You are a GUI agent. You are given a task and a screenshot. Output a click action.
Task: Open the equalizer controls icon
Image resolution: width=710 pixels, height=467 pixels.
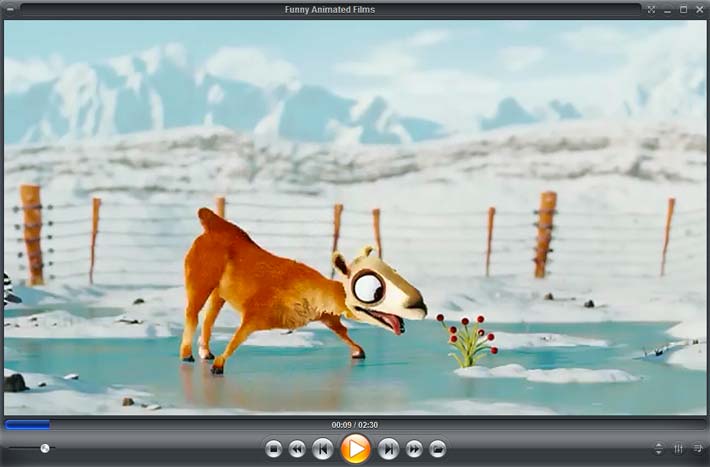[x=678, y=448]
